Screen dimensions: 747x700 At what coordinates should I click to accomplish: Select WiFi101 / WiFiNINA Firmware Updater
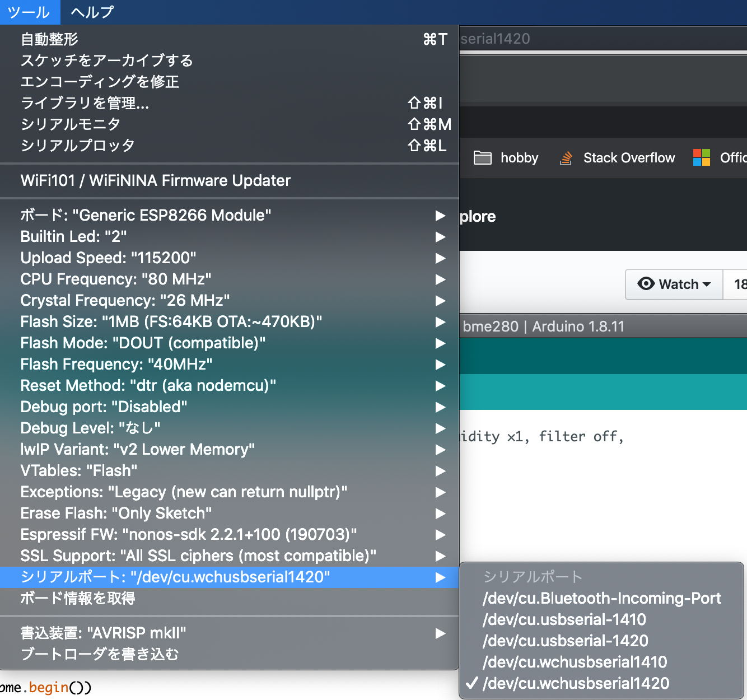[155, 180]
